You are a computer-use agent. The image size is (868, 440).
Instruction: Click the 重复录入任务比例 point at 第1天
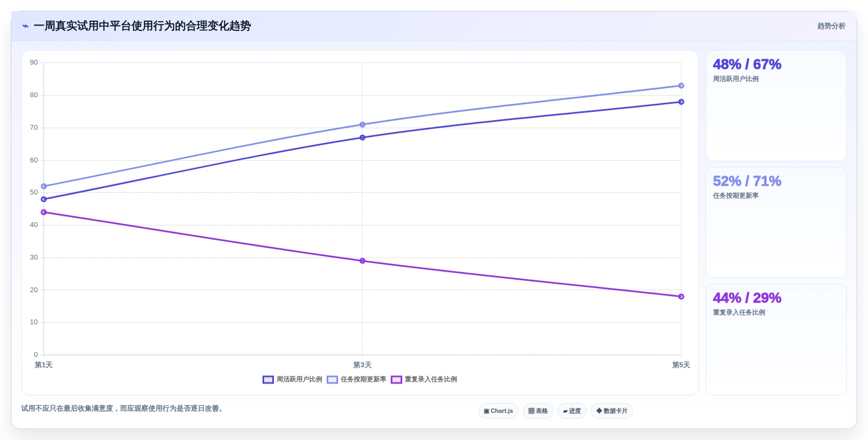[x=44, y=212]
